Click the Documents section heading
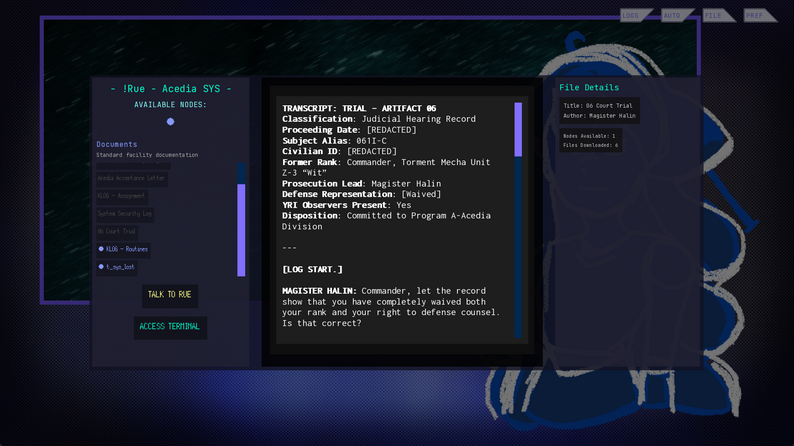Viewport: 794px width, 446px height. pyautogui.click(x=117, y=144)
